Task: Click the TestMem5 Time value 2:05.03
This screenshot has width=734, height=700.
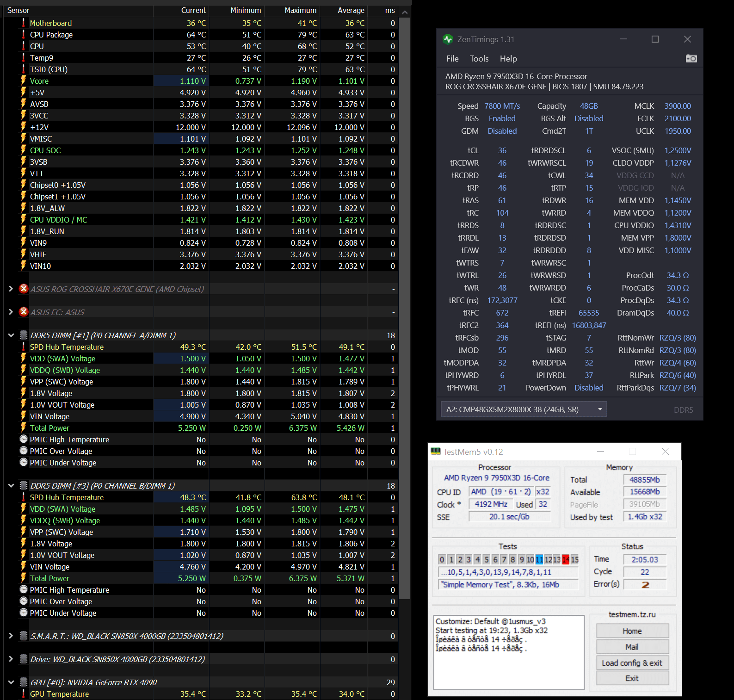Action: 645,559
